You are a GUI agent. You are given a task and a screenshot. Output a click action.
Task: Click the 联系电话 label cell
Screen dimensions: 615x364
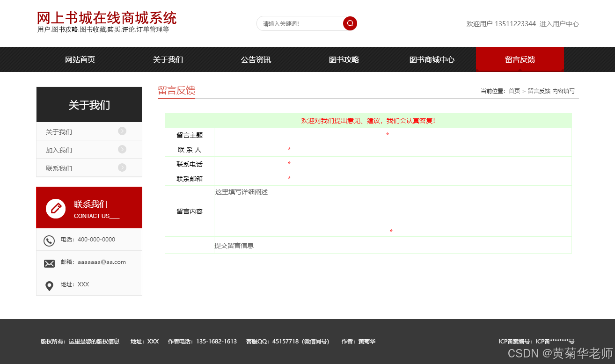click(190, 164)
